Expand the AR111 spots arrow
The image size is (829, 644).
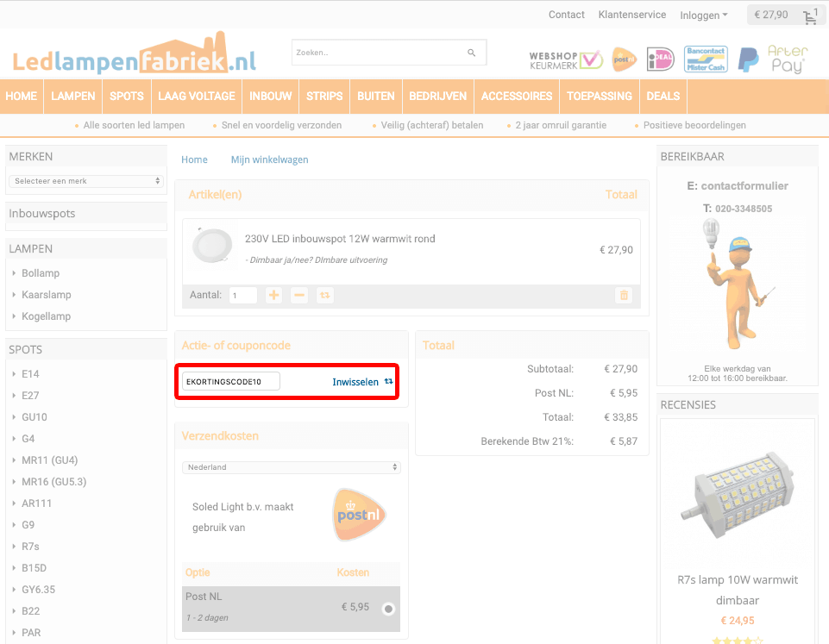click(x=14, y=503)
